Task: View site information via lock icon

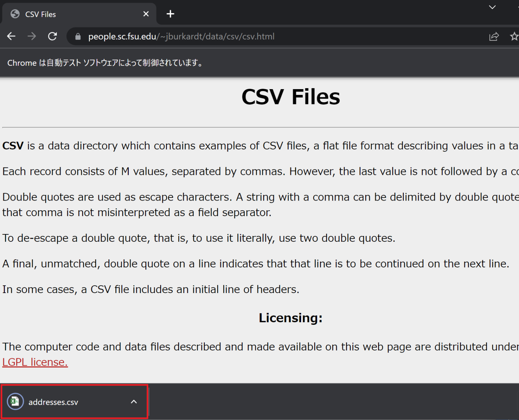Action: click(78, 36)
